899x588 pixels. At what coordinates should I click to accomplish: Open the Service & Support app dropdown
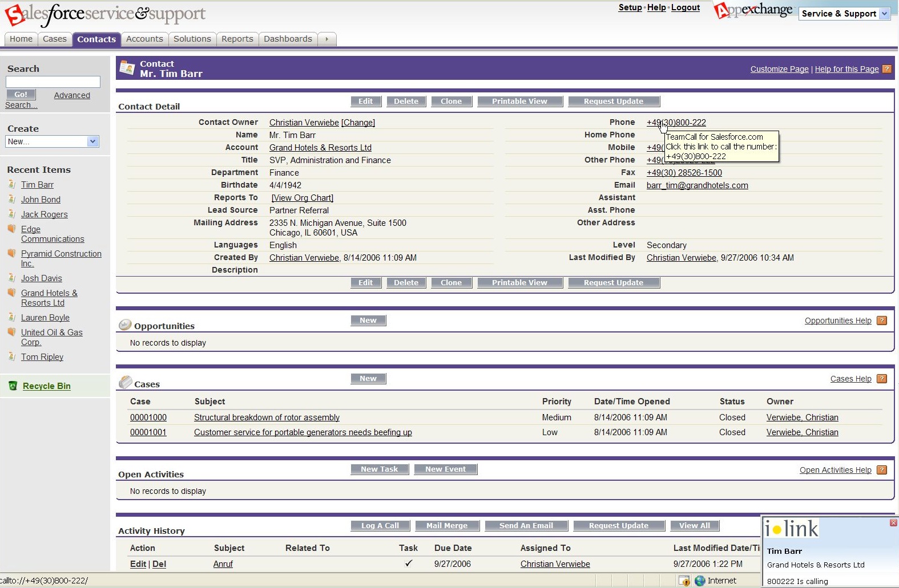point(884,14)
